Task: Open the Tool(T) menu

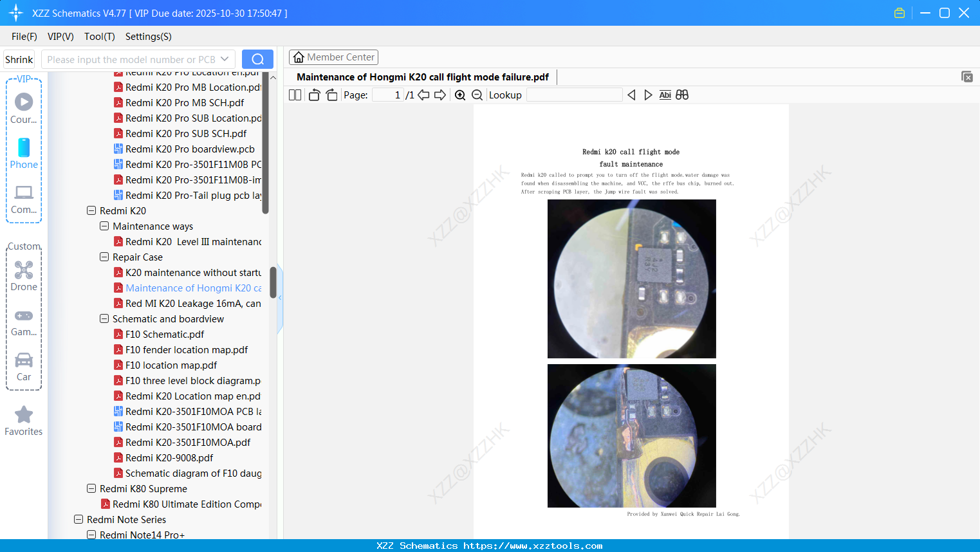Action: (100, 37)
